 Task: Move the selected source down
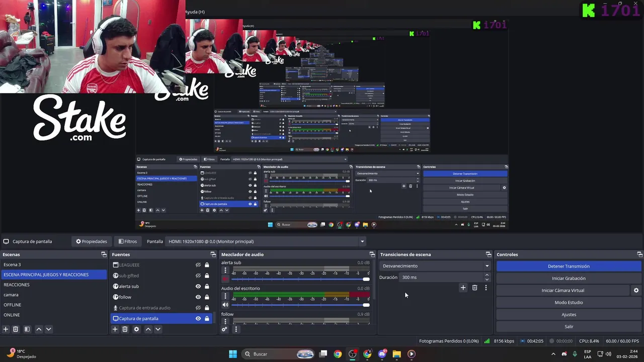157,329
